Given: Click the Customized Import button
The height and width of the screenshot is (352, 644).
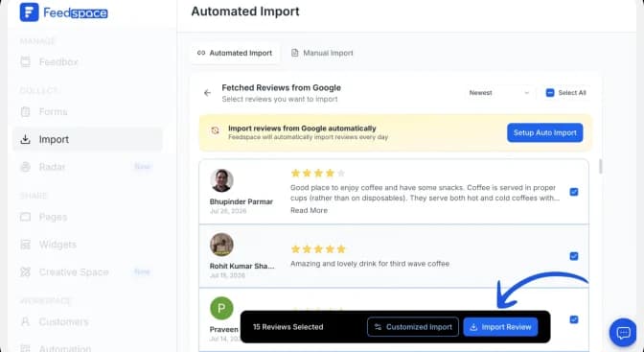Looking at the screenshot, I should [x=413, y=327].
